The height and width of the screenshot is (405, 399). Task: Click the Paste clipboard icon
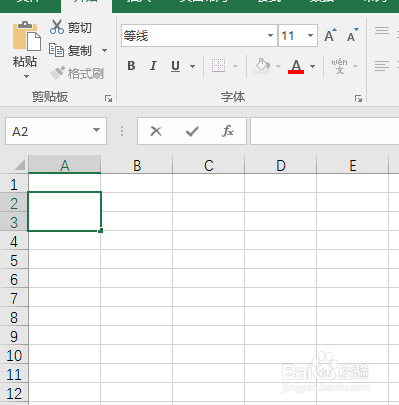pos(27,36)
